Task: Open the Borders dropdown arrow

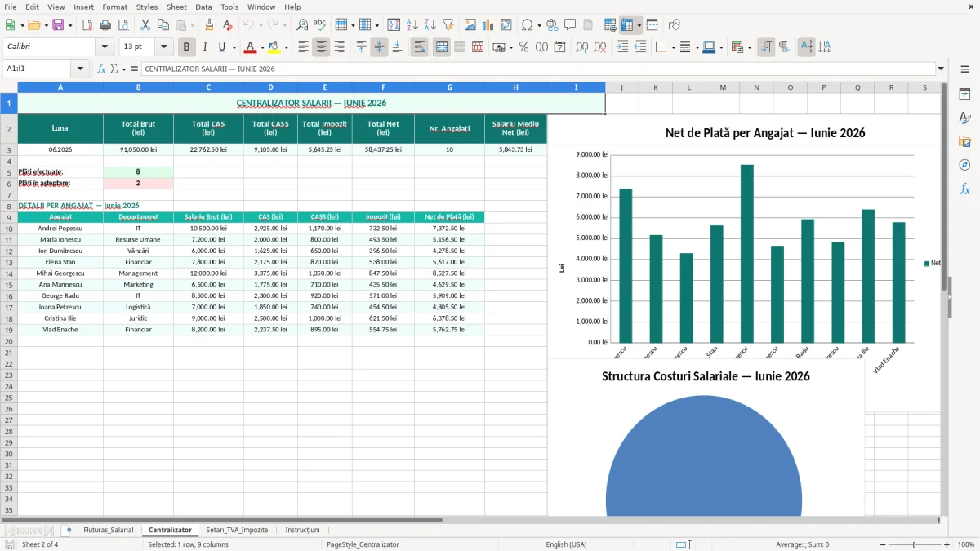Action: [x=674, y=47]
